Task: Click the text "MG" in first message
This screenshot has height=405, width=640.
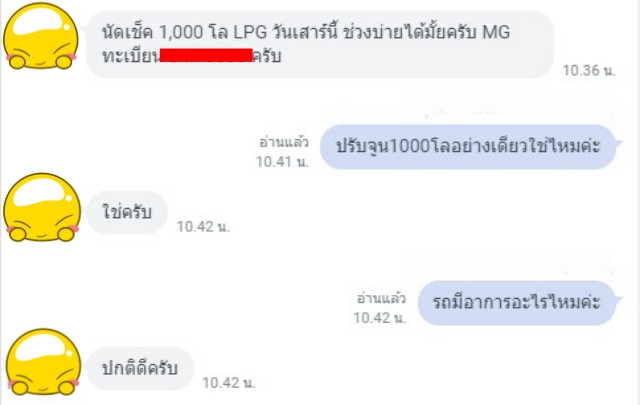Action: pos(496,32)
